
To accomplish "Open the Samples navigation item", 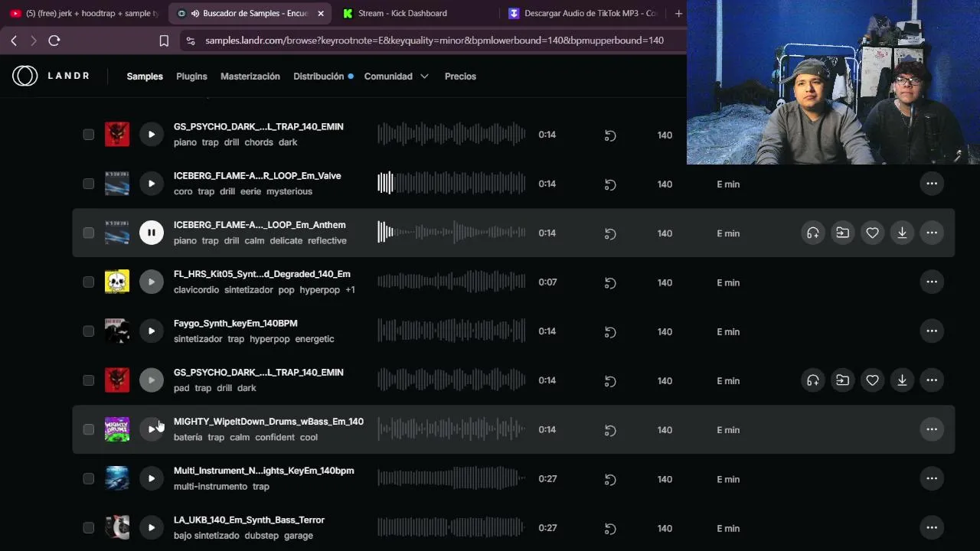I will point(145,77).
